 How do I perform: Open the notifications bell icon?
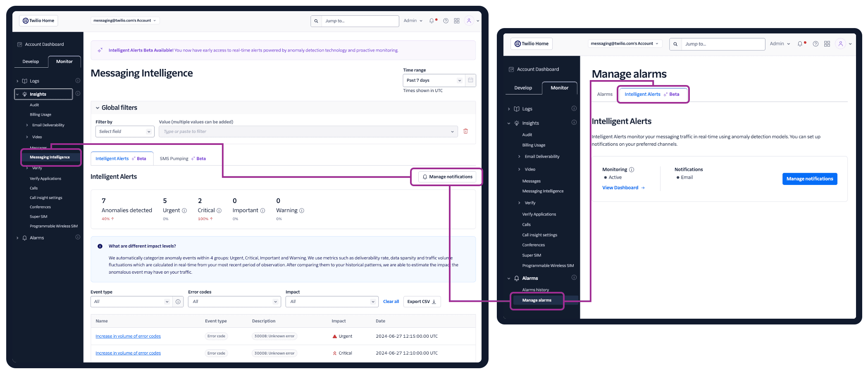point(432,21)
